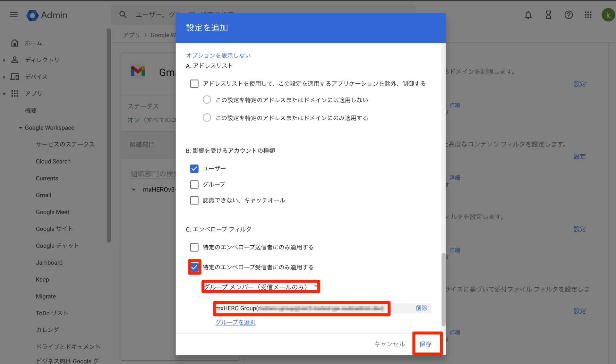Uncheck the ユーザー checkbox

pyautogui.click(x=194, y=168)
